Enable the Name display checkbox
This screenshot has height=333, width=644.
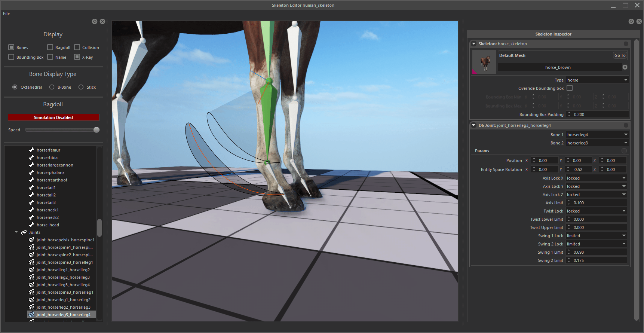coord(50,57)
